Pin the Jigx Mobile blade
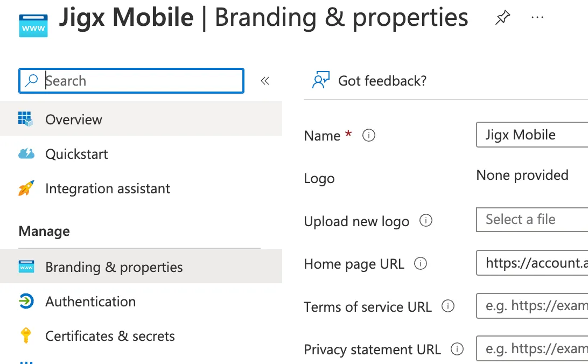 [x=502, y=18]
